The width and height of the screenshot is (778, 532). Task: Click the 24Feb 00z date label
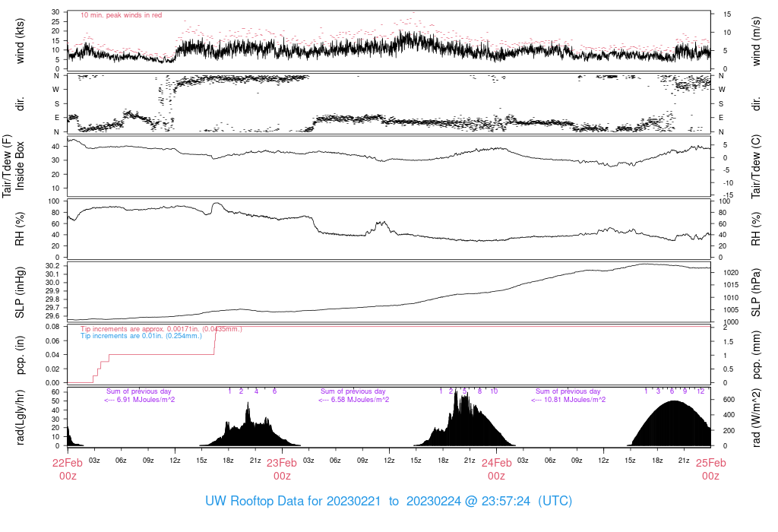(496, 469)
